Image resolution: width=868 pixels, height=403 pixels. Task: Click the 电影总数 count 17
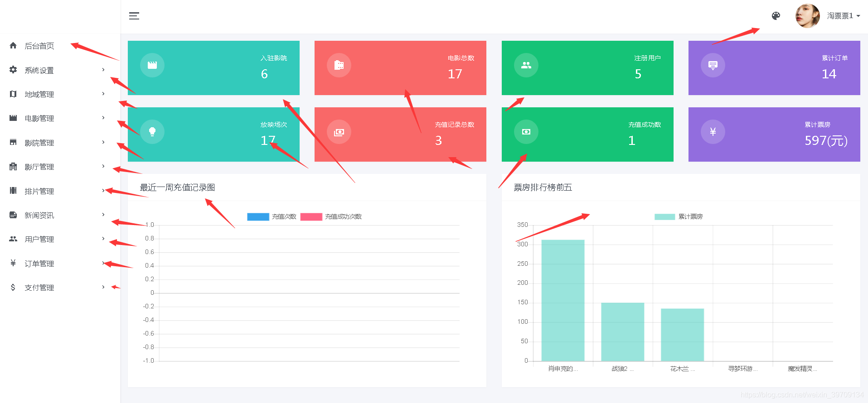[455, 74]
